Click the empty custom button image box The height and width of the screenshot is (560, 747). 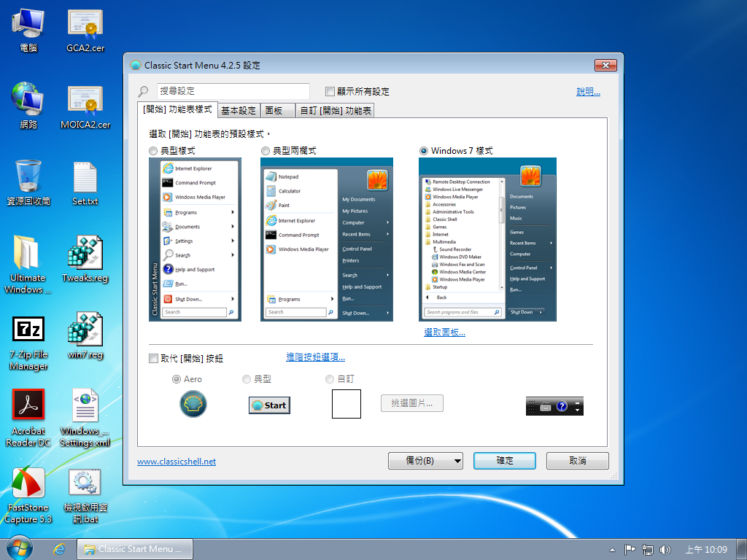click(347, 404)
